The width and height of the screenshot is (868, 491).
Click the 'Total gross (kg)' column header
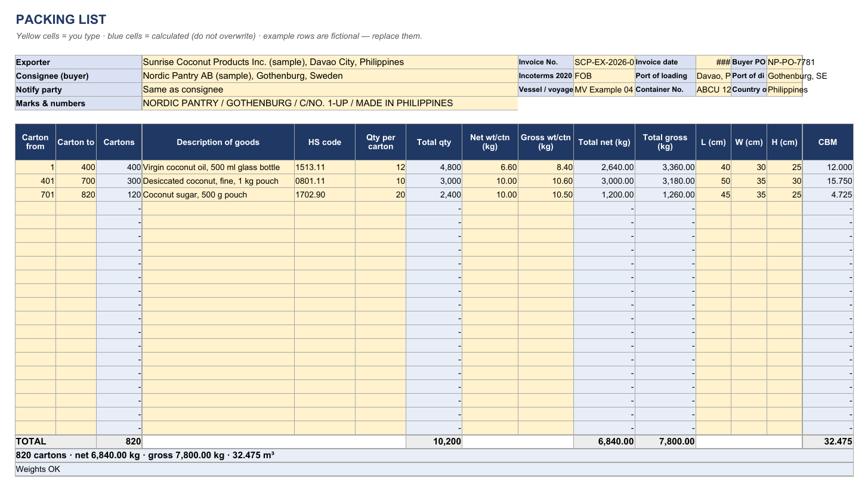pos(665,142)
